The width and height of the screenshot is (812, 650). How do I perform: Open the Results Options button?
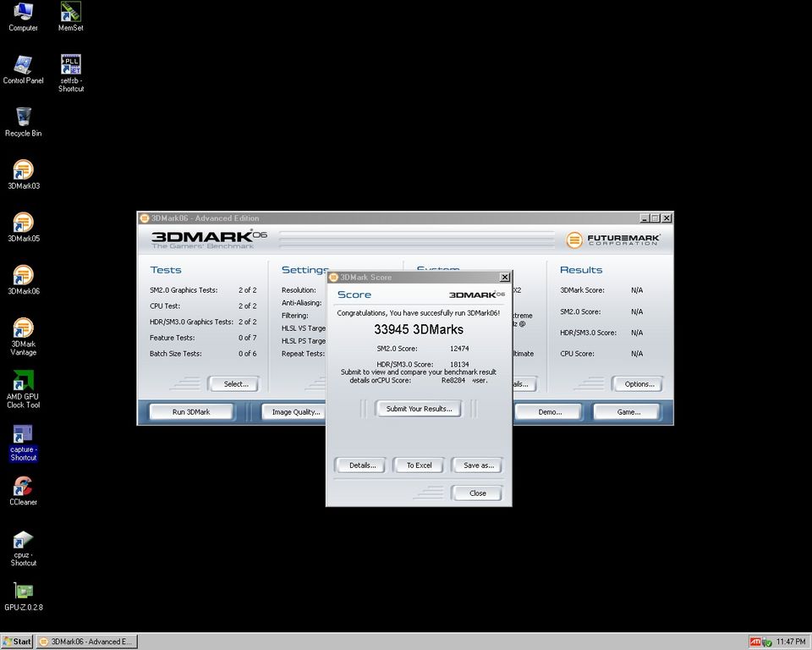639,384
